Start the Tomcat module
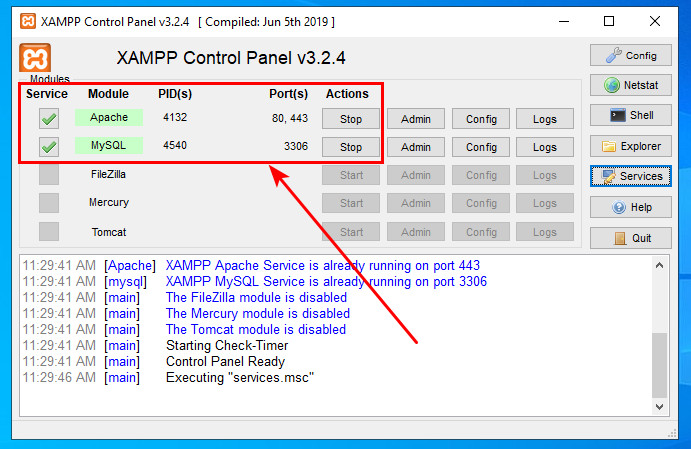Screen dimensions: 691x449 tap(351, 232)
